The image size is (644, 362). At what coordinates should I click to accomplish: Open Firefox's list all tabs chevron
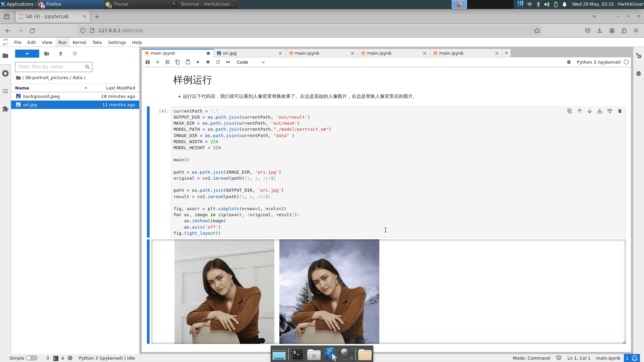click(594, 16)
